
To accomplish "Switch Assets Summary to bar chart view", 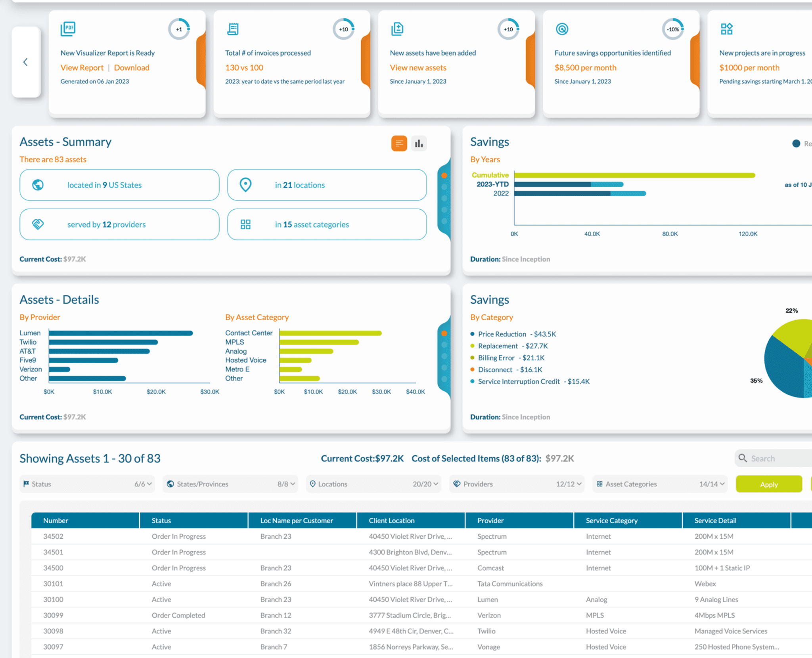I will 419,143.
